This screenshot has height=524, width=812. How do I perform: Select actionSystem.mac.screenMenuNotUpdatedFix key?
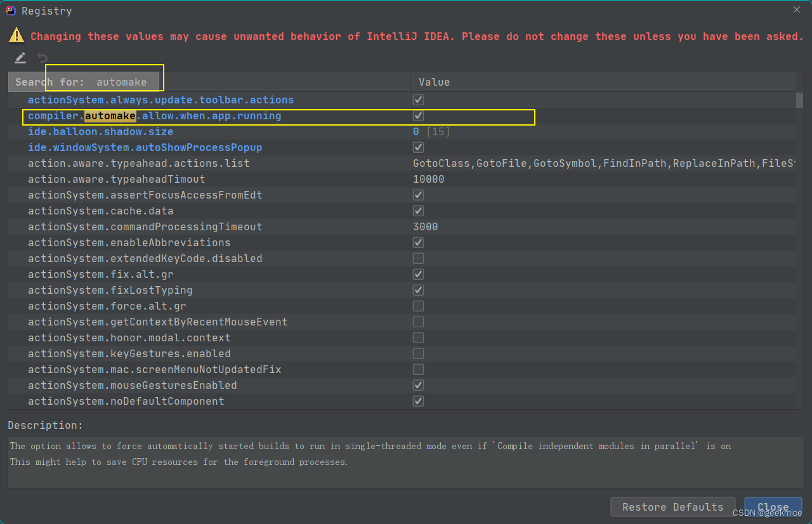154,369
